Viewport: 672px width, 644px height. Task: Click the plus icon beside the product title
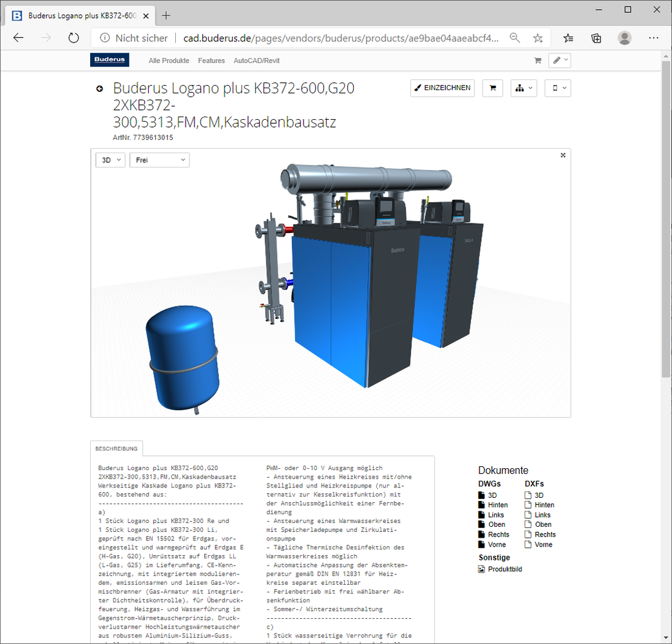click(100, 89)
